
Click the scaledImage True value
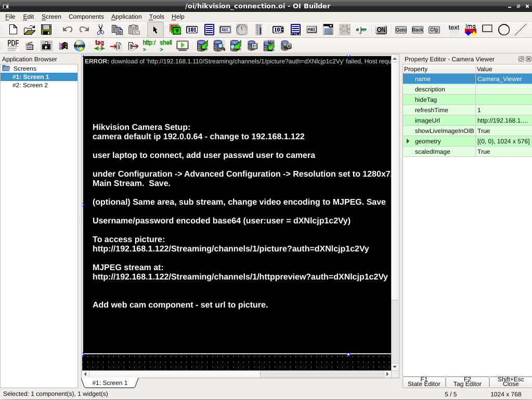(x=503, y=152)
